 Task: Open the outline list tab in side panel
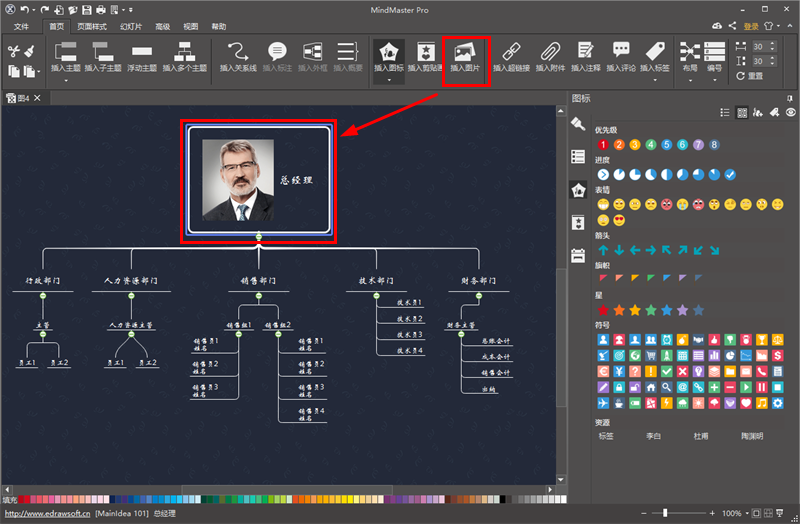(x=578, y=157)
